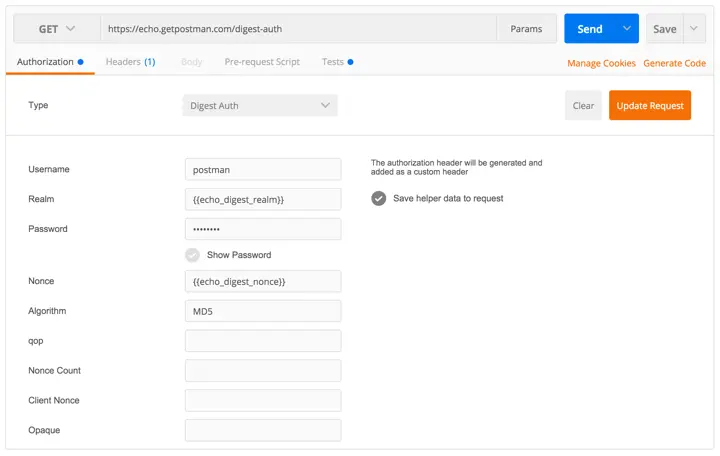Click the Update Request button
The image size is (720, 456).
coord(650,105)
